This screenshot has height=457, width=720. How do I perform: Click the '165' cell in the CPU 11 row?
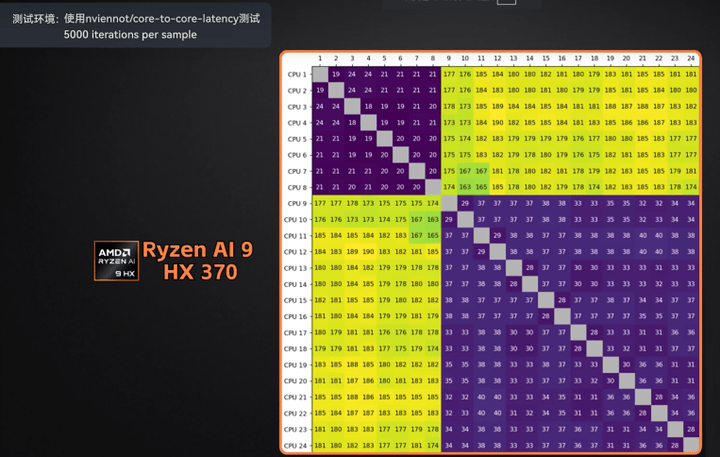pyautogui.click(x=433, y=236)
